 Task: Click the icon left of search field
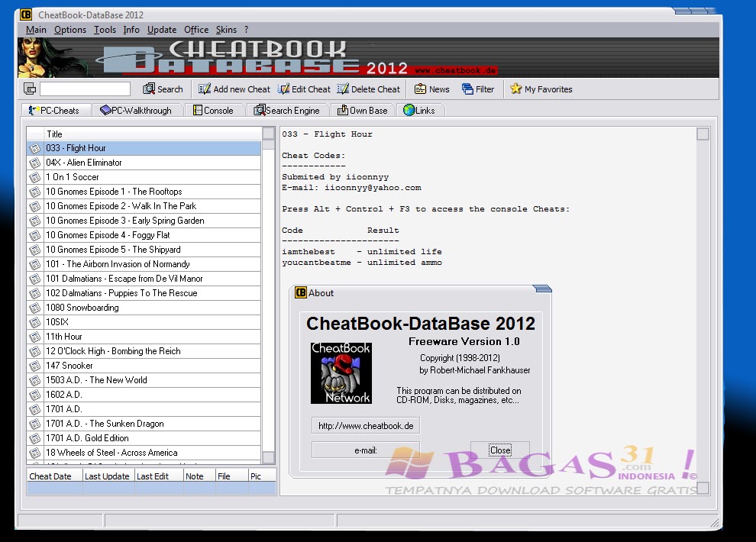point(30,89)
